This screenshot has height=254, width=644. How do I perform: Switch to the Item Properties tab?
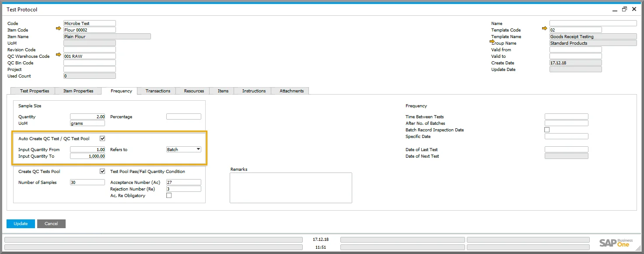click(x=78, y=91)
